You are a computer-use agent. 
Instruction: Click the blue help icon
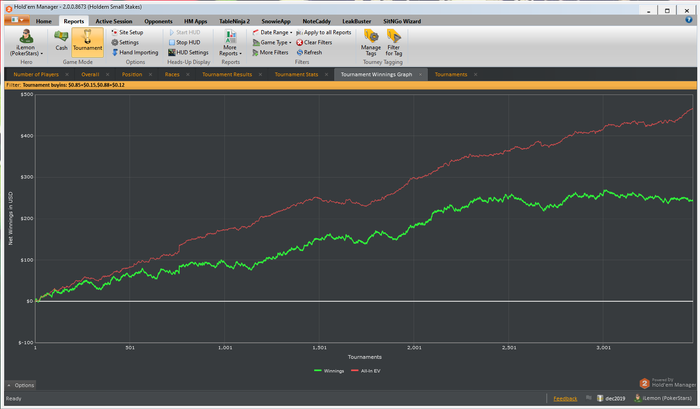point(688,20)
